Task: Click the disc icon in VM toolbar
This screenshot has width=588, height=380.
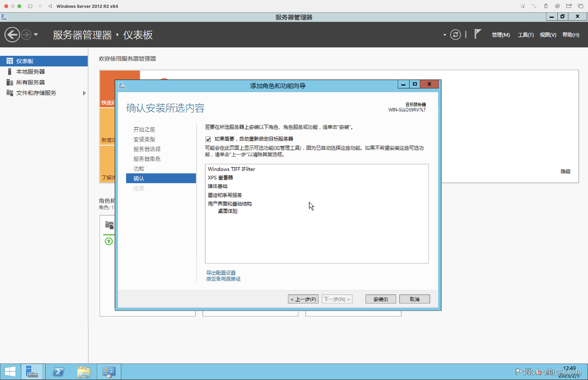Action: (557, 6)
